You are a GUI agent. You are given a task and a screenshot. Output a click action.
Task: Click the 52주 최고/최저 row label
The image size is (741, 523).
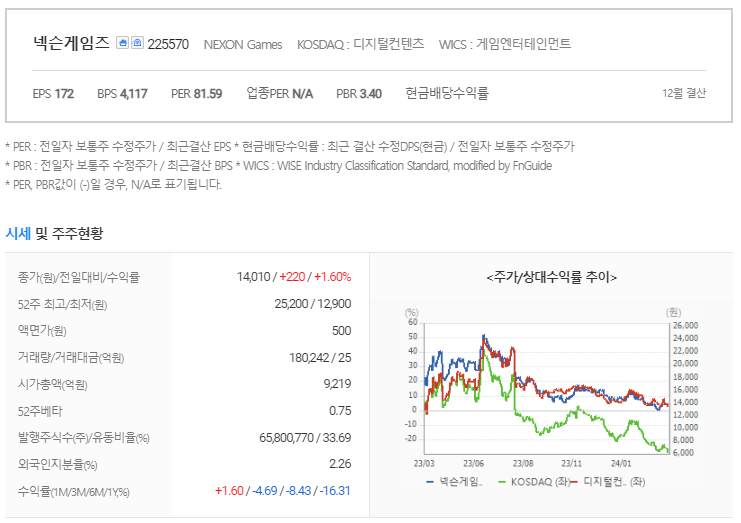(x=62, y=305)
